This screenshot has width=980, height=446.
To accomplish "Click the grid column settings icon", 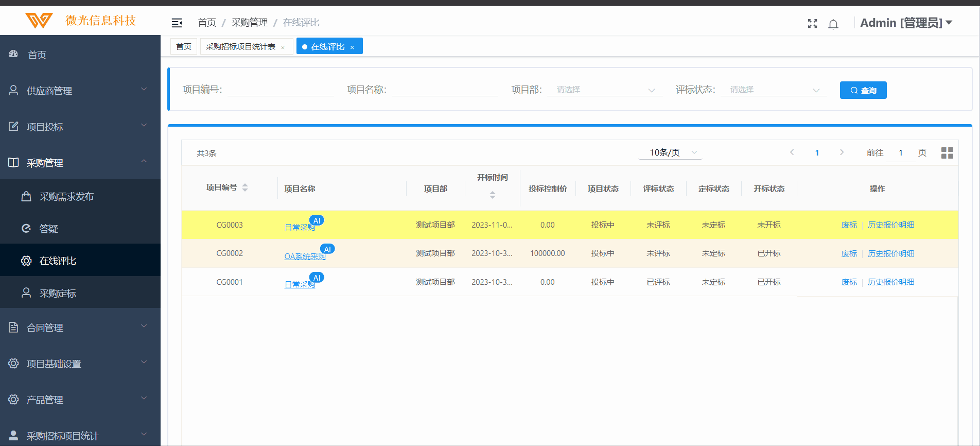I will tap(947, 153).
